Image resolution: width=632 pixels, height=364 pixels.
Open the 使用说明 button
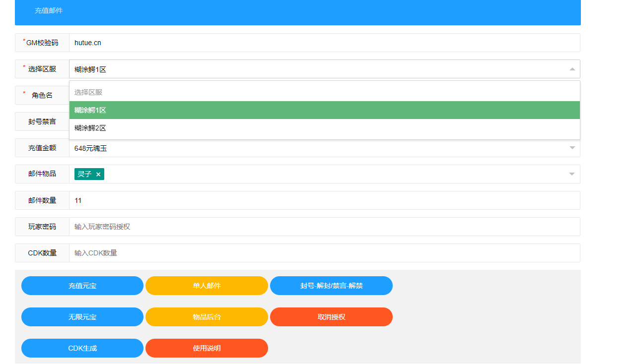207,348
